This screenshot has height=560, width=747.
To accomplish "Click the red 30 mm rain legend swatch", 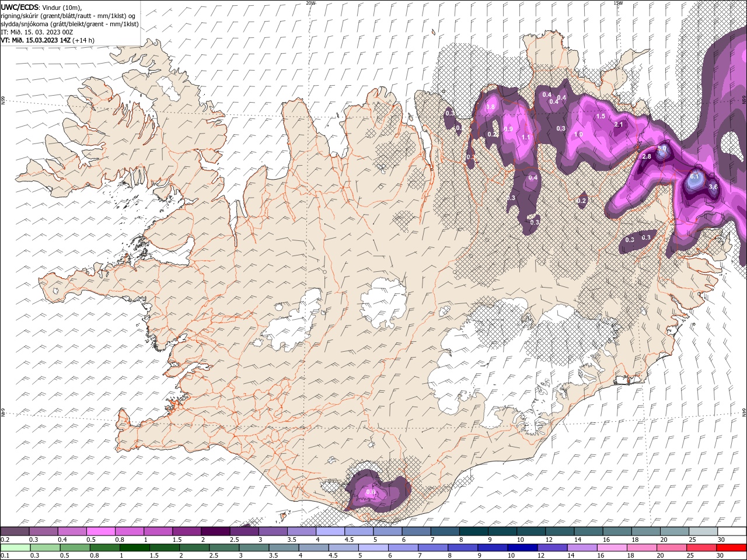I will (x=731, y=547).
